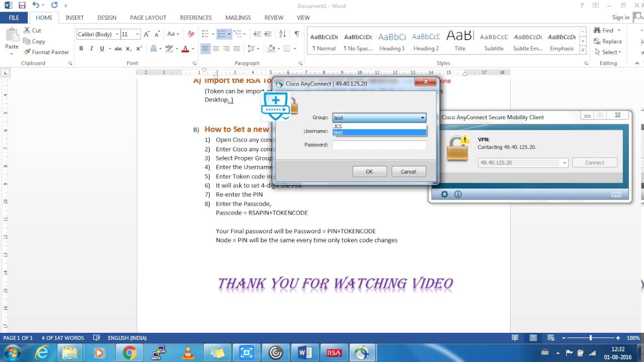This screenshot has height=362, width=644.
Task: Open Google Chrome from the taskbar
Action: point(129,353)
